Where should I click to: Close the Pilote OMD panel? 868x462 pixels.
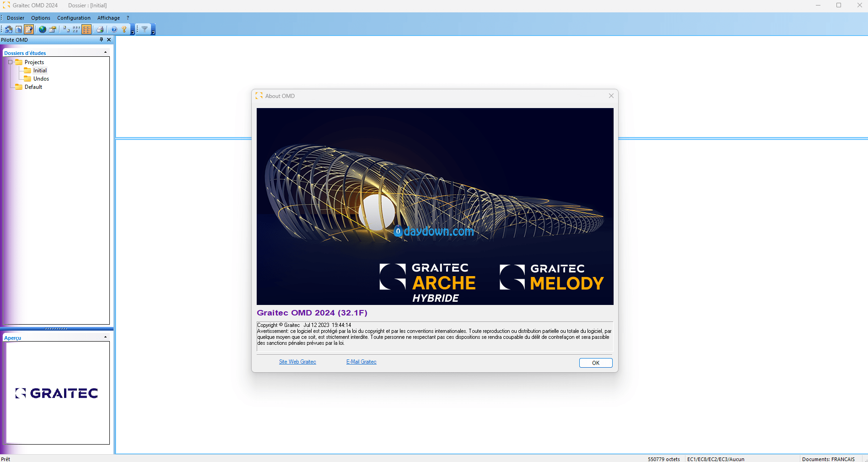pos(109,40)
